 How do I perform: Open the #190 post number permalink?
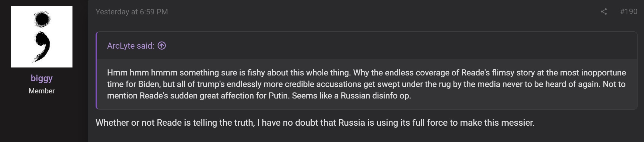[x=628, y=12]
